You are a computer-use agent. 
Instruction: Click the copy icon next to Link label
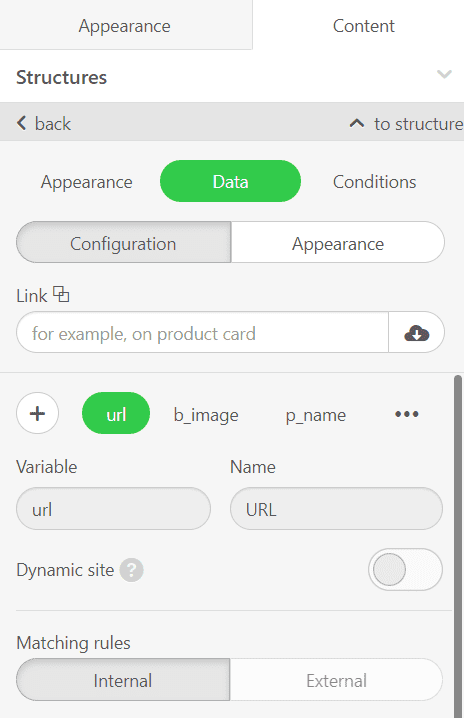pos(61,294)
